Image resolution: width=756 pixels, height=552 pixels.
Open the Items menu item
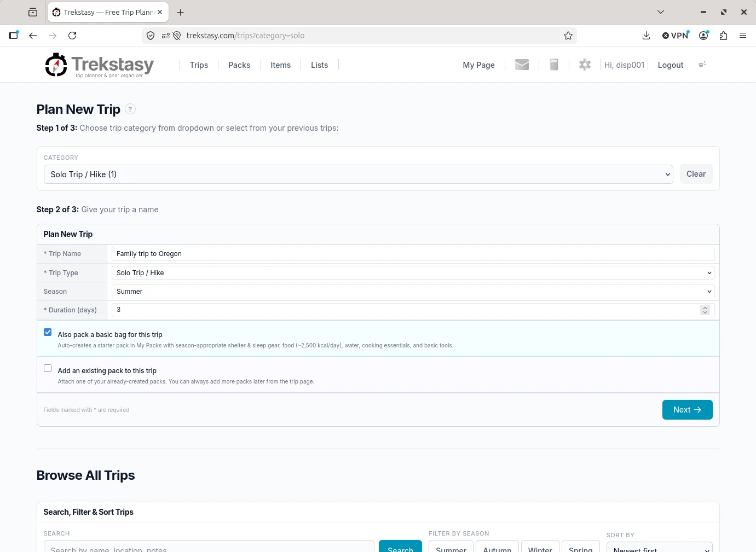pos(280,65)
